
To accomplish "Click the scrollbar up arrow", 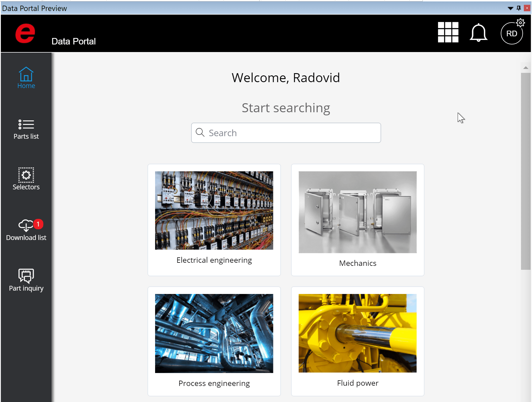I will 526,68.
